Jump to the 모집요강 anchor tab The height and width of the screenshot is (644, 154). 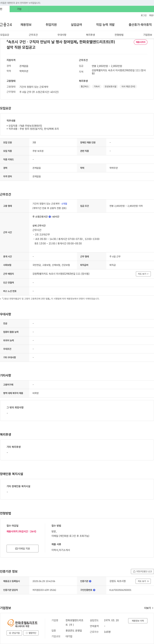5,35
